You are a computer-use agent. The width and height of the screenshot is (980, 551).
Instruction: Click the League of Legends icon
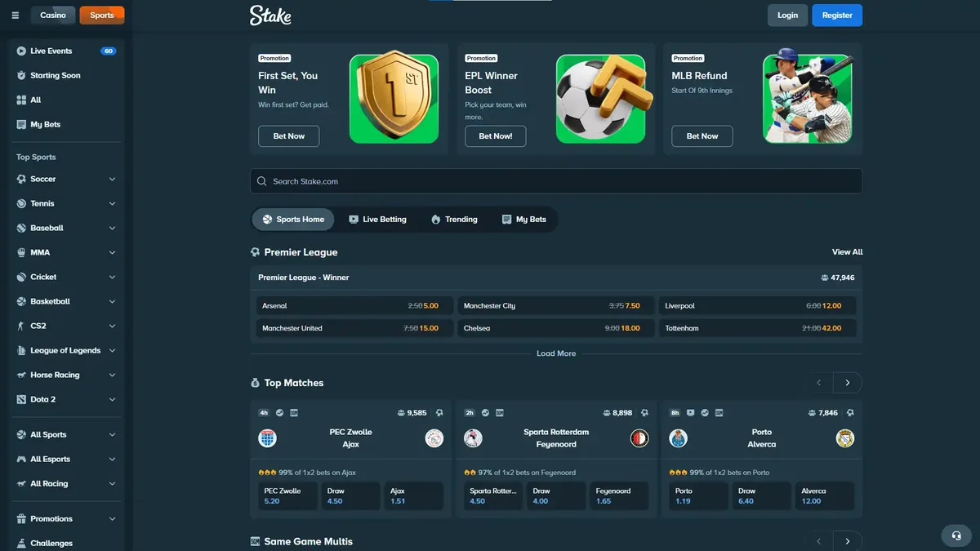point(22,350)
